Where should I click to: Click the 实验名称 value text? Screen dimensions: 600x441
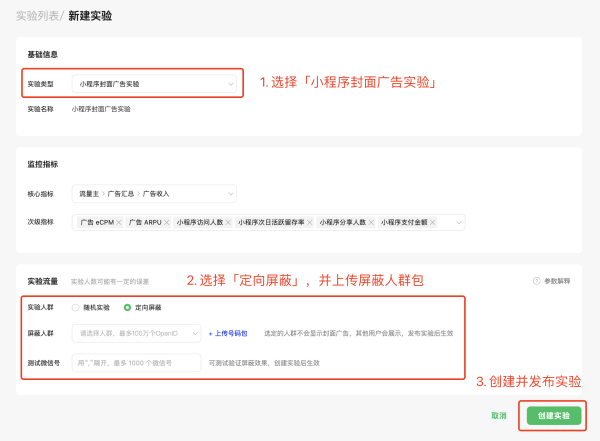101,109
